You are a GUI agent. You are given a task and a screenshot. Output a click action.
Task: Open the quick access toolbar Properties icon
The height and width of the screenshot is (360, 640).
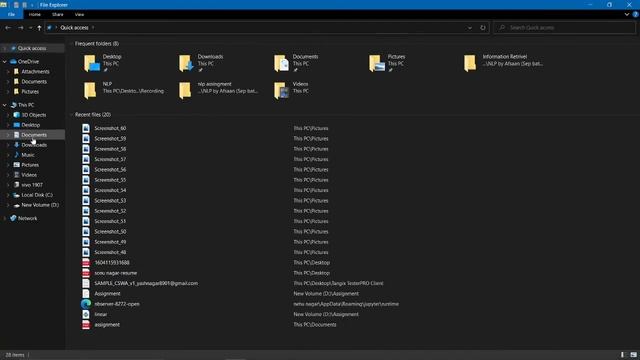click(16, 5)
